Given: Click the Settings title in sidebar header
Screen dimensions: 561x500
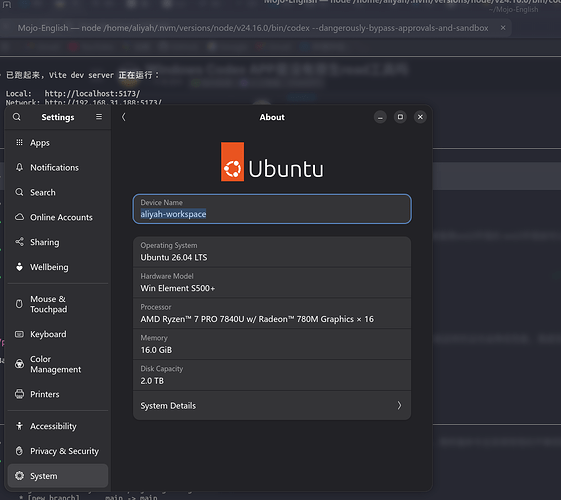Looking at the screenshot, I should [x=58, y=117].
